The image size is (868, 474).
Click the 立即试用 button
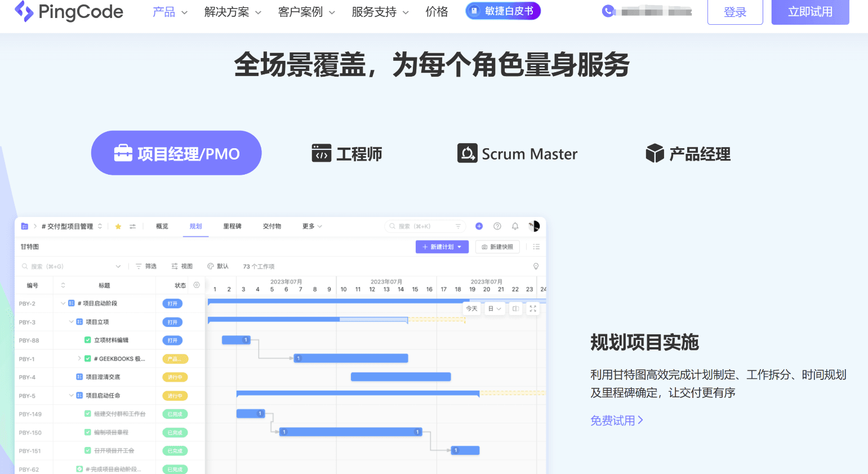tap(810, 12)
